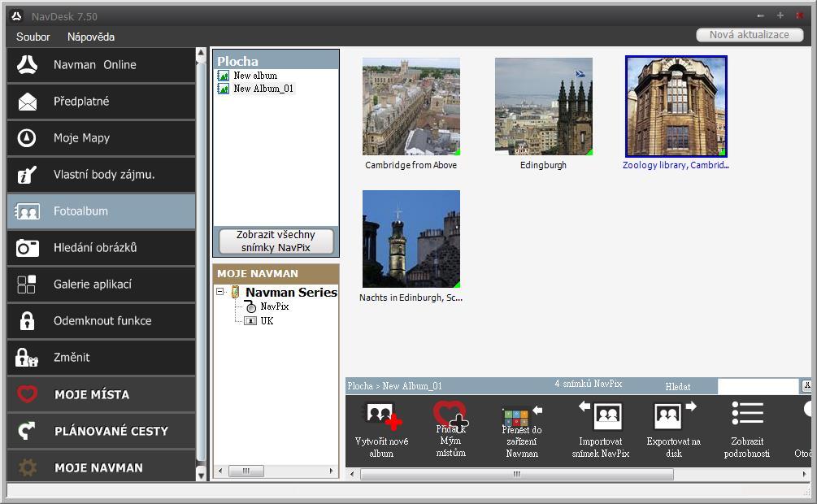Click '4 snímků NavPix' count text
The height and width of the screenshot is (504, 817).
pyautogui.click(x=589, y=384)
